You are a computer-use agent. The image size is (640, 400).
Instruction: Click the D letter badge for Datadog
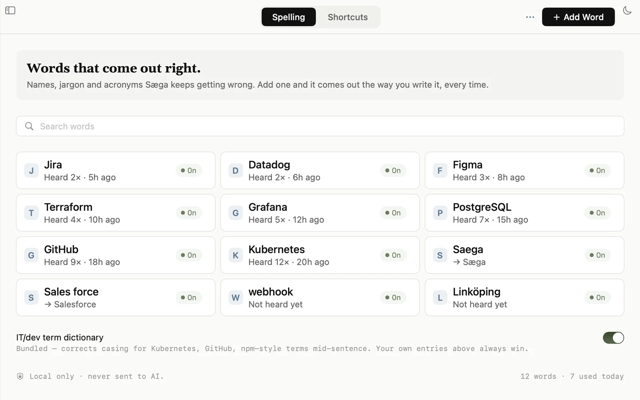click(236, 171)
